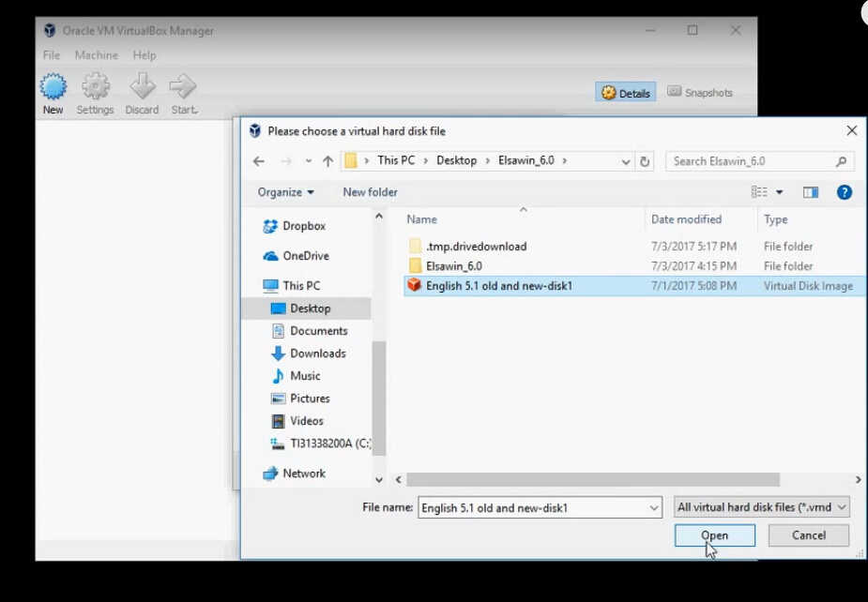
Task: Click the blue Help question mark icon
Action: pyautogui.click(x=845, y=192)
